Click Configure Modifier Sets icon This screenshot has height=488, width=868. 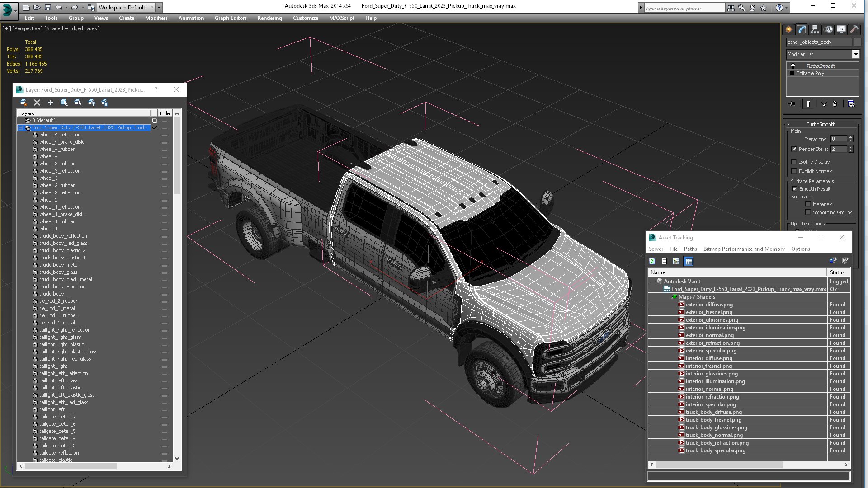851,104
